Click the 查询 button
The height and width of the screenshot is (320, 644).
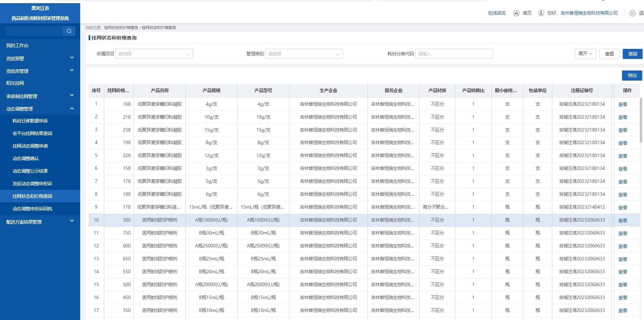[632, 54]
